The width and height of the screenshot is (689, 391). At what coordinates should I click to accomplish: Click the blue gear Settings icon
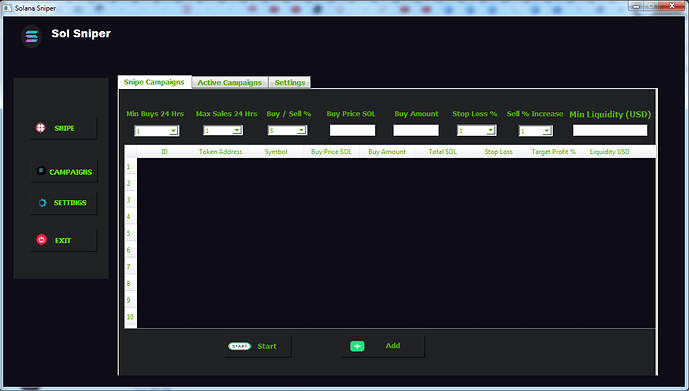[x=43, y=203]
